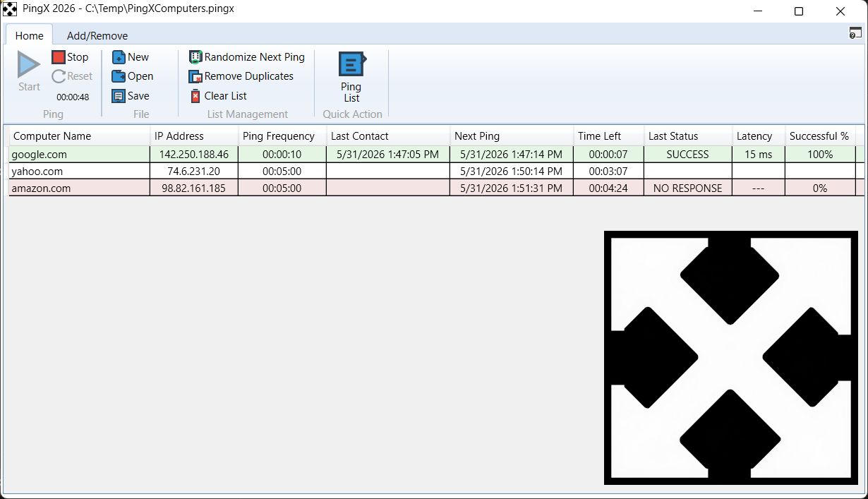This screenshot has width=868, height=499.
Task: Click IP address 98.82.161.185
Action: coord(194,188)
